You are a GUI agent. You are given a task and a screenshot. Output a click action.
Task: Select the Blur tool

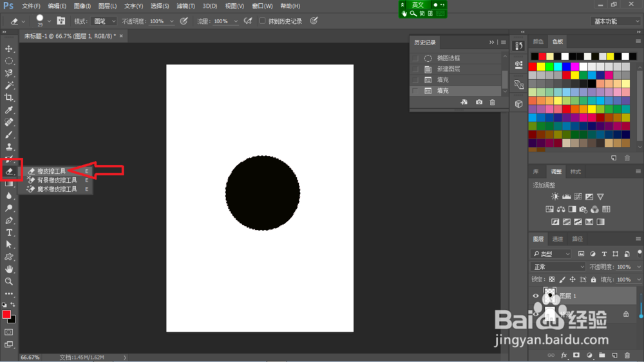click(8, 196)
